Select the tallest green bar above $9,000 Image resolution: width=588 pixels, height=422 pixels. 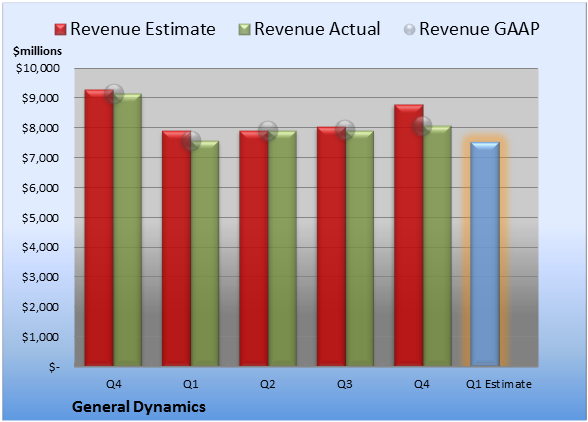tap(128, 230)
